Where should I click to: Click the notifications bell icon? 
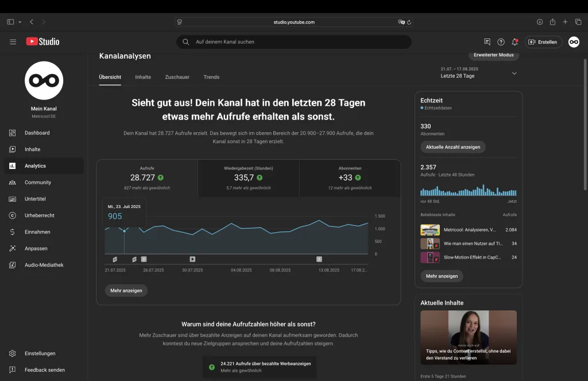coord(514,42)
